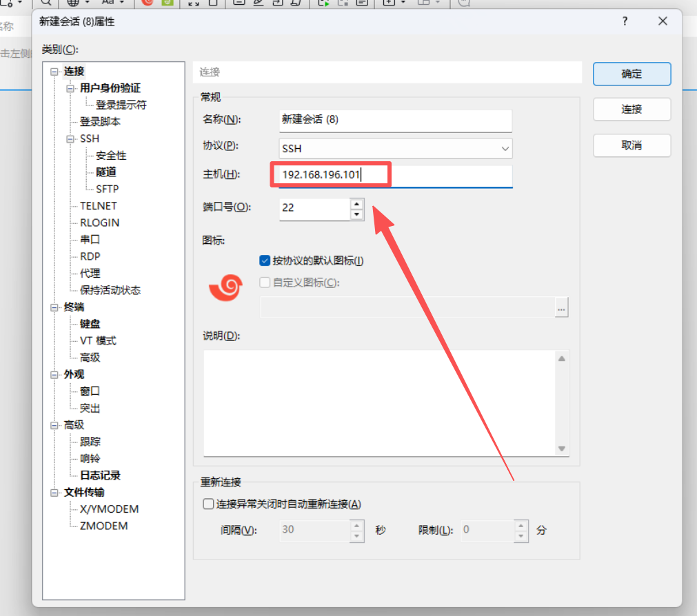This screenshot has width=697, height=616.
Task: Uncheck 按协议的默认图标 checkbox
Action: (x=265, y=260)
